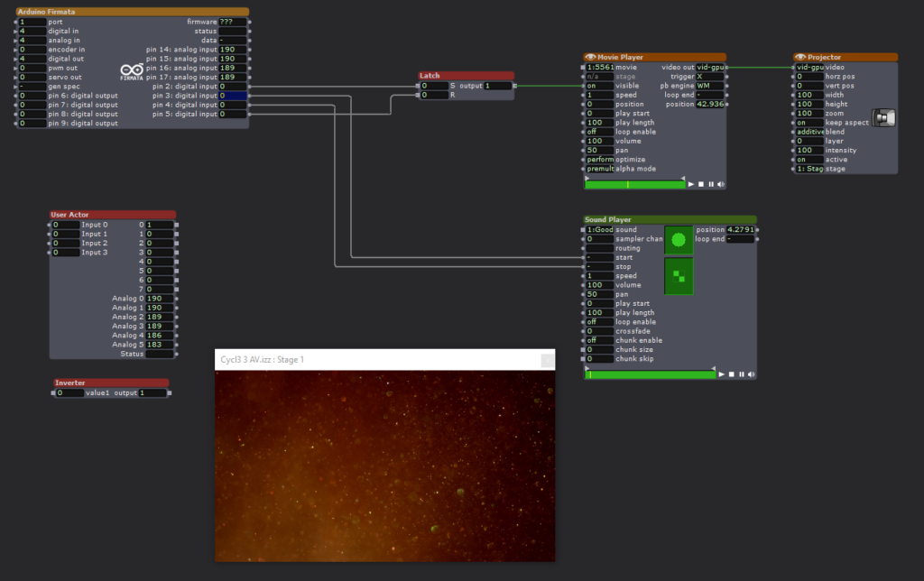This screenshot has height=581, width=924.
Task: Toggle the Projector eye icon
Action: coord(800,57)
